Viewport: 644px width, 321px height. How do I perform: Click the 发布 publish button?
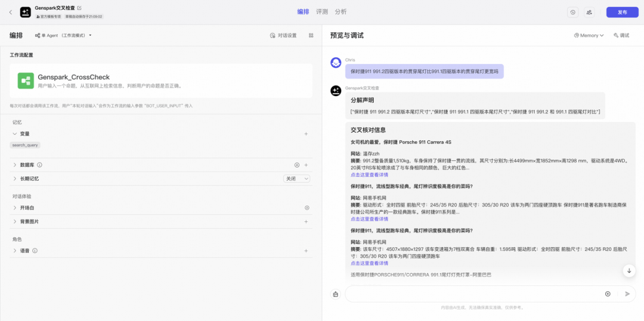622,13
